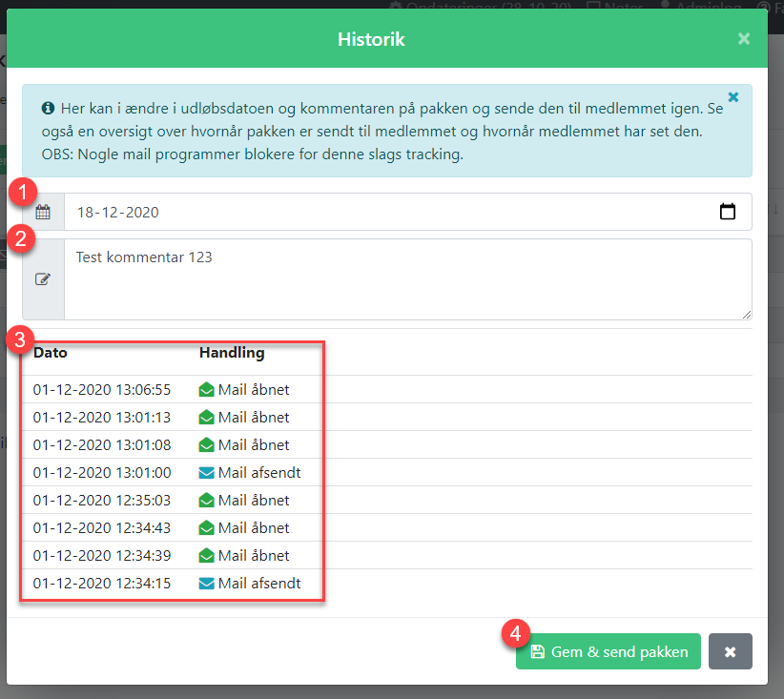The width and height of the screenshot is (784, 699).
Task: Select the opened-mail icon at 12:34:39 row
Action: (207, 556)
